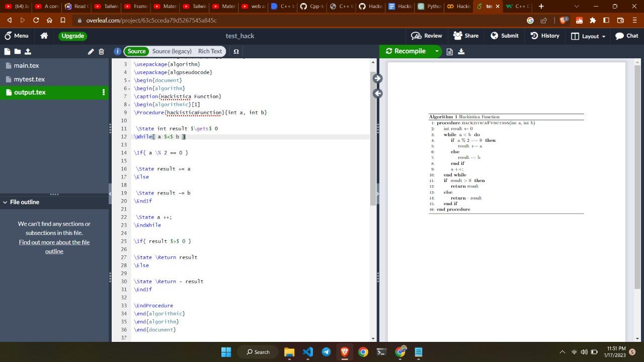Switch to the Read tab
Screen dimensions: 644x362
[76, 6]
